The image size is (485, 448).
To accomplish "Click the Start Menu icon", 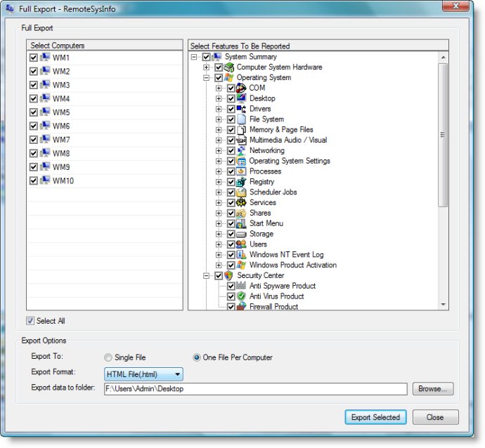I will click(241, 223).
